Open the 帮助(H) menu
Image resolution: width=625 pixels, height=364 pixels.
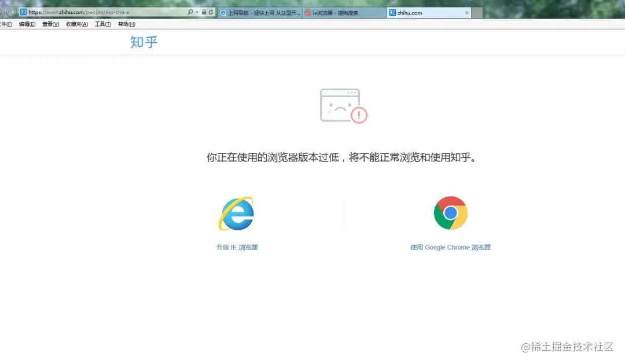pos(126,24)
